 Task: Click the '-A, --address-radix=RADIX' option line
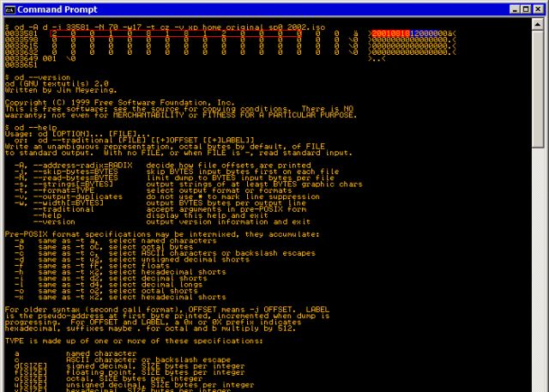(x=163, y=166)
